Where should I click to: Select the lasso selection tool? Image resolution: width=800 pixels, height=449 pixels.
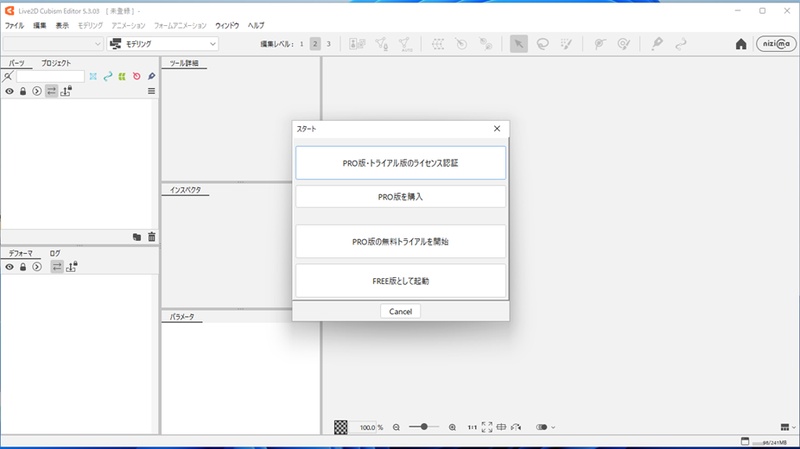click(542, 44)
